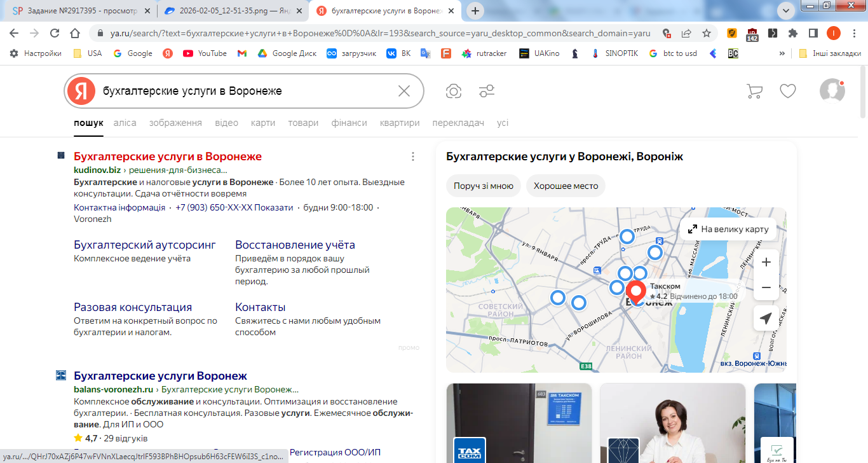
Task: Open search settings sliders icon
Action: 487,92
